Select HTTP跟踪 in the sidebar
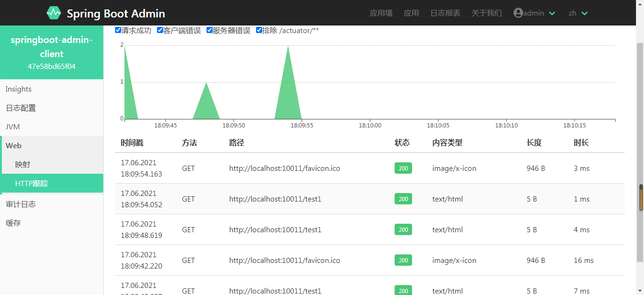 (51, 184)
